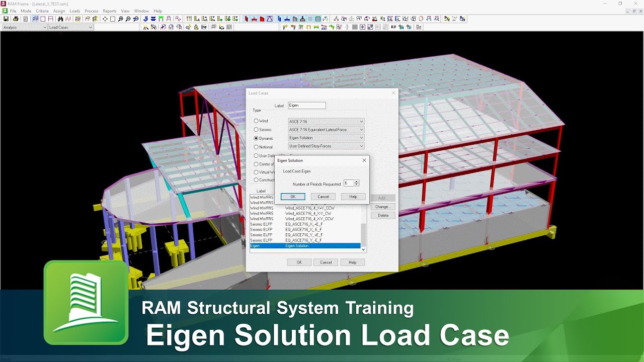The width and height of the screenshot is (644, 362).
Task: Click the RAM Frame application icon in title bar
Action: (x=4, y=3)
